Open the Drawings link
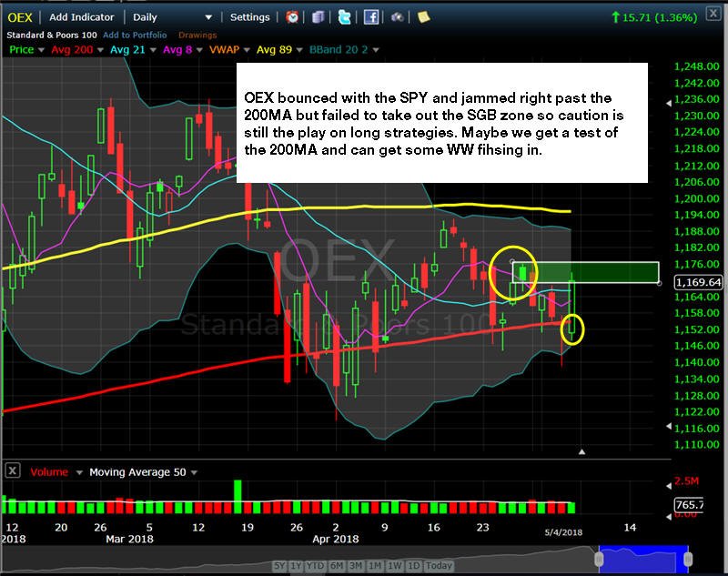Image resolution: width=728 pixels, height=576 pixels. pos(197,35)
